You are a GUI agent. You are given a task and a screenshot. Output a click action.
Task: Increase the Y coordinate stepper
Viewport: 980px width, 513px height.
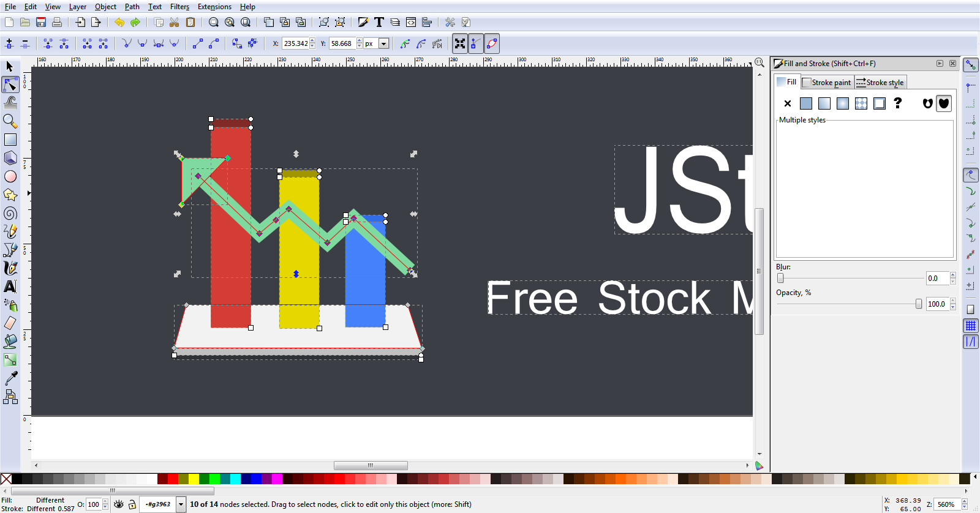point(359,41)
